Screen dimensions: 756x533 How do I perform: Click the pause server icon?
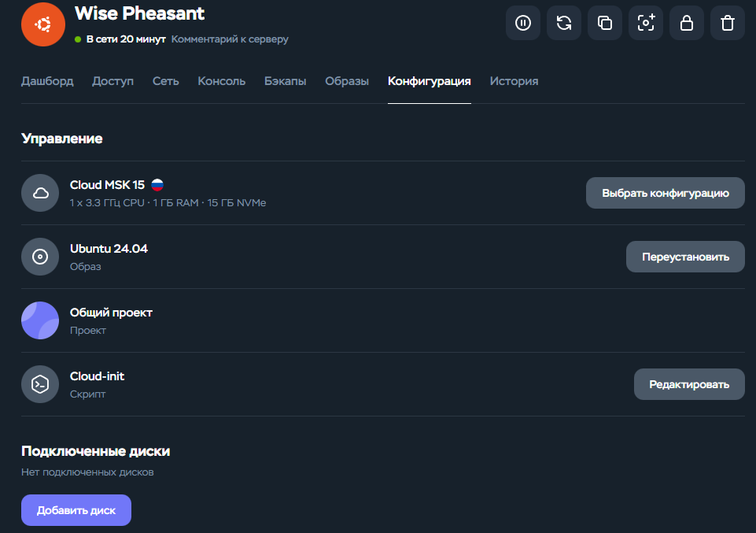pos(523,23)
